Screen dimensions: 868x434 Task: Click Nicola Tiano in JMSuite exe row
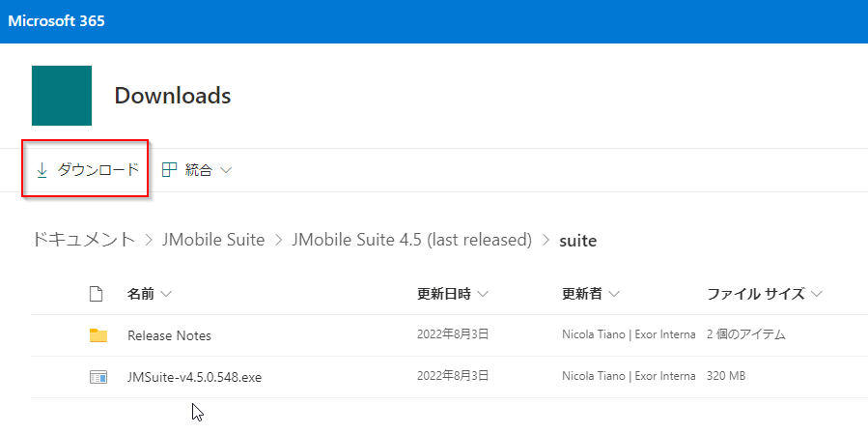[x=629, y=376]
